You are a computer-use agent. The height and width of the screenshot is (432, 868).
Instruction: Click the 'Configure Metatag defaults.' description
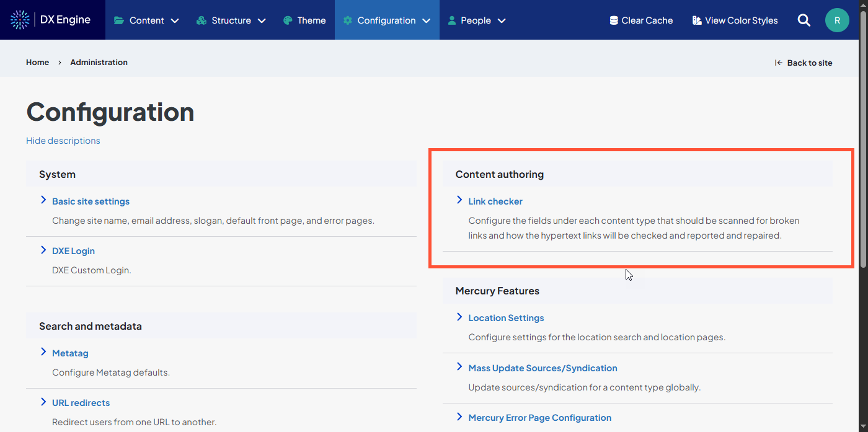(x=111, y=372)
